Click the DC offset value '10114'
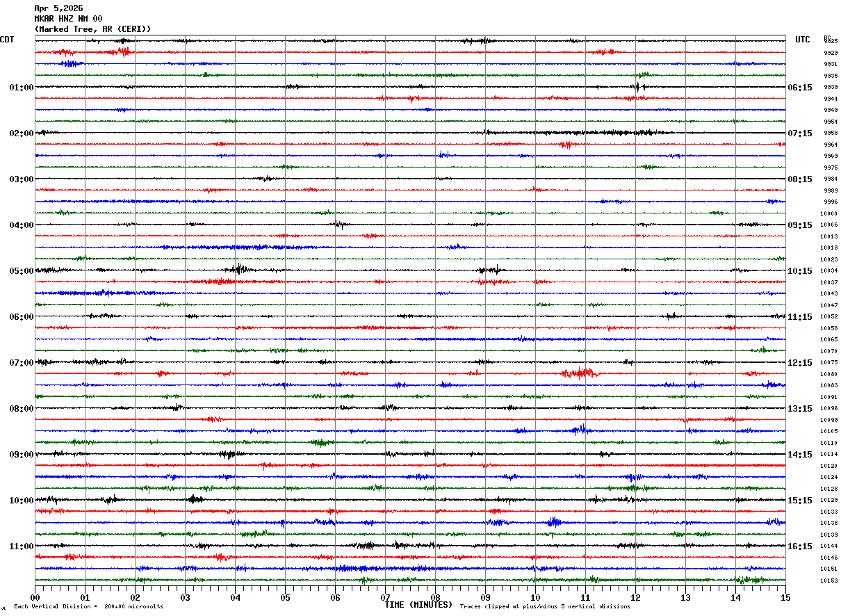The width and height of the screenshot is (841, 616). [x=829, y=455]
